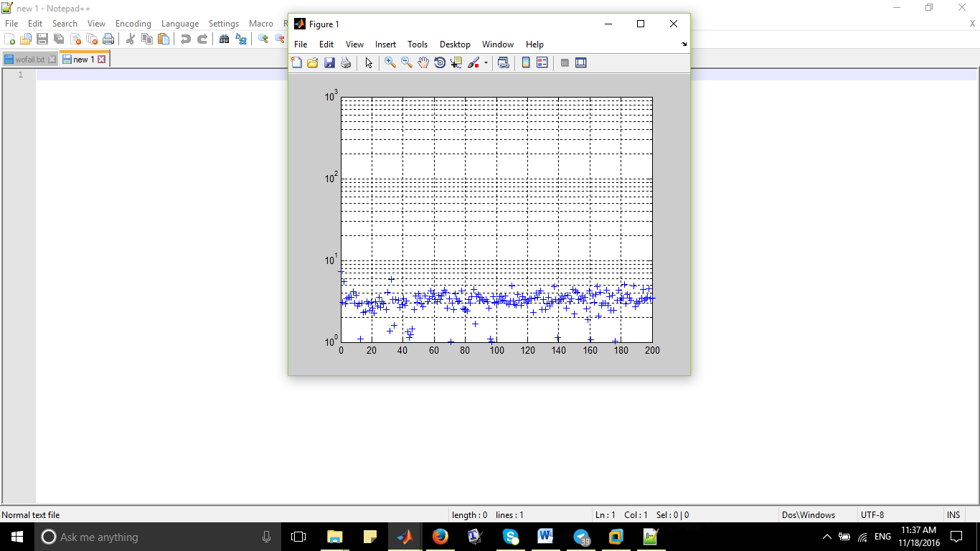Screen dimensions: 980x551
Task: Click Notepad++ Copy icon
Action: [147, 39]
